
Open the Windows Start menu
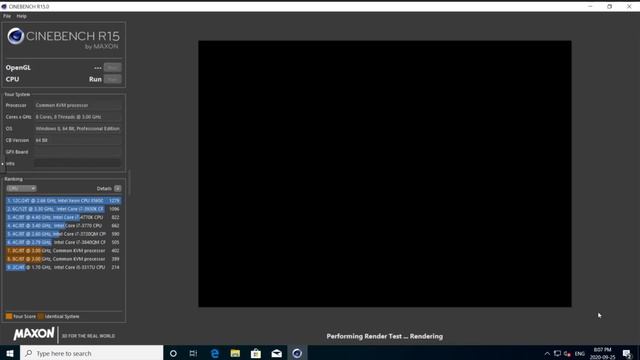(10, 353)
